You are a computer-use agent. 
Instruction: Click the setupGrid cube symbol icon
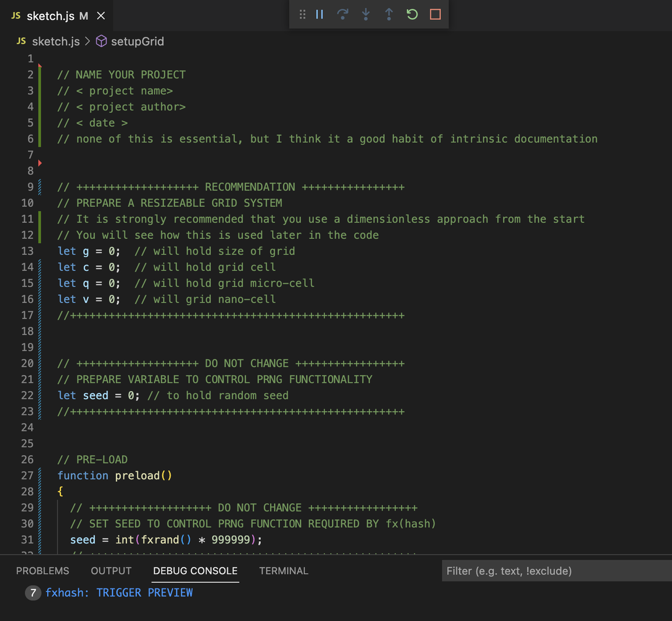pyautogui.click(x=101, y=41)
